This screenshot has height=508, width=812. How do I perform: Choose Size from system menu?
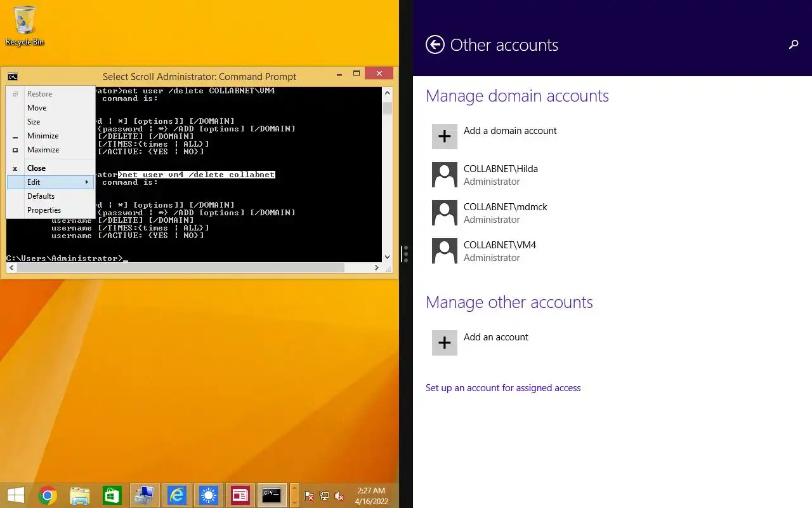(51, 122)
